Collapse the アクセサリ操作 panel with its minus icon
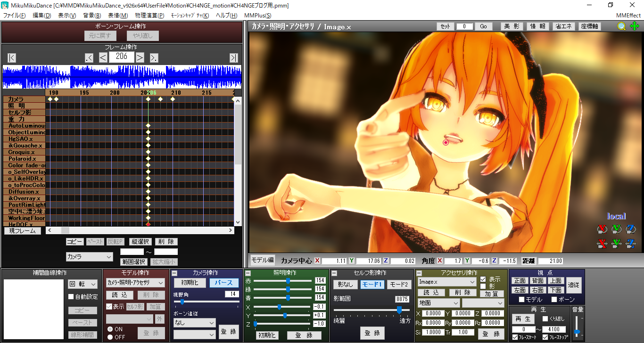The image size is (644, 343). pyautogui.click(x=419, y=273)
